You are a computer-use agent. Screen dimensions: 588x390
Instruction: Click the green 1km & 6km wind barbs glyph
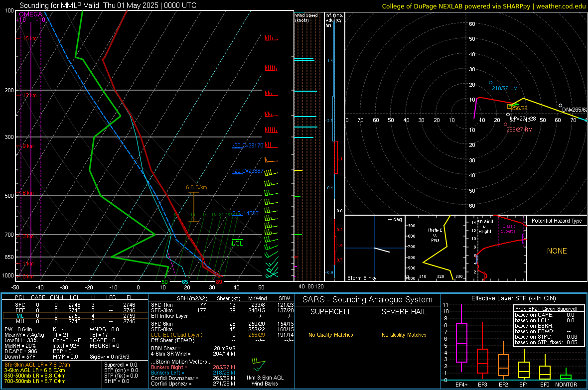pos(259,364)
